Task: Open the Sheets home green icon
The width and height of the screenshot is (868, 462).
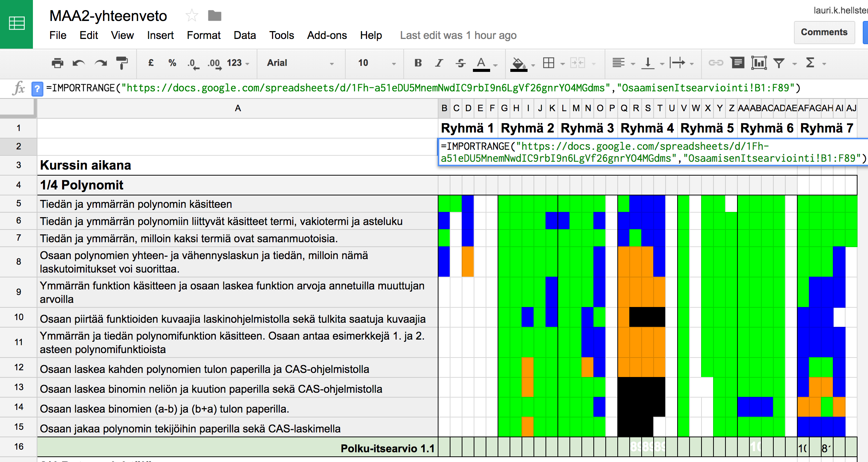Action: point(16,24)
